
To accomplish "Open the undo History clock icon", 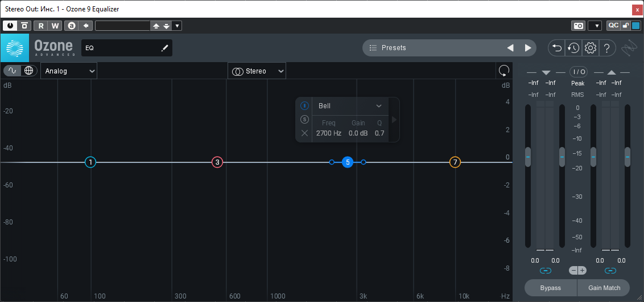I will click(573, 48).
